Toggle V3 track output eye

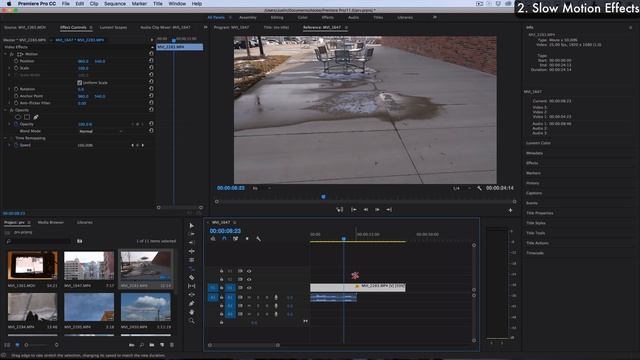click(x=249, y=271)
